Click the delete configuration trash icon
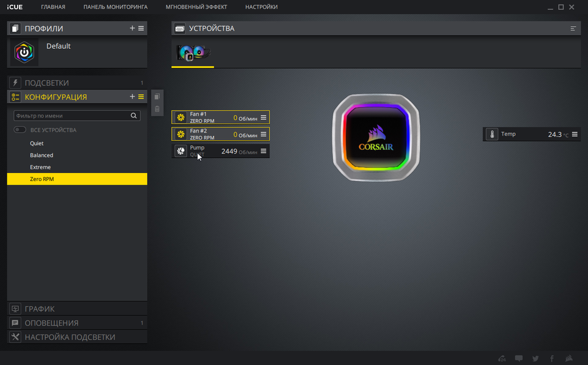Screen dimensions: 588x365 pos(157,109)
